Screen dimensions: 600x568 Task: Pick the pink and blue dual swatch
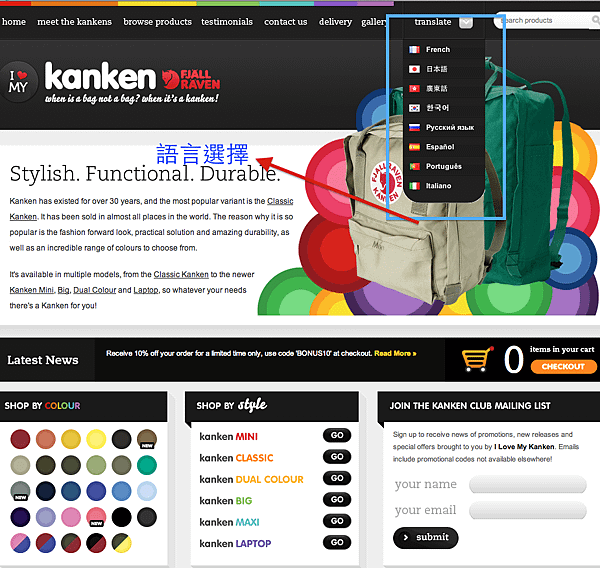coord(20,543)
